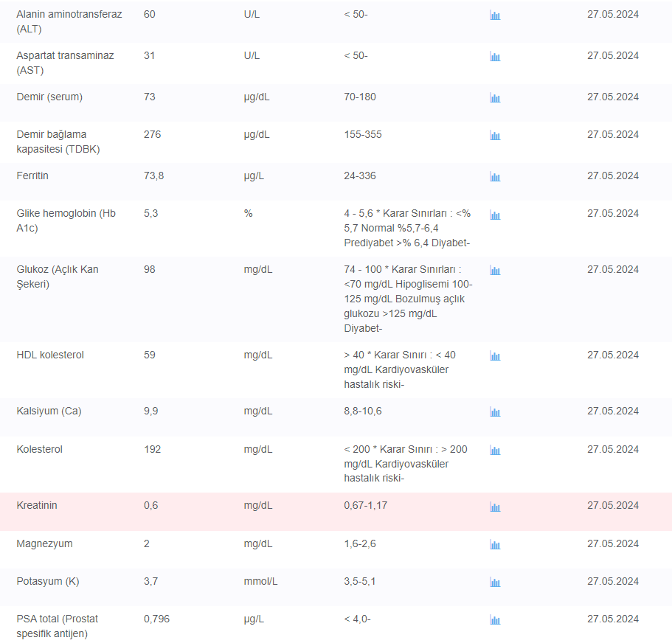Click chart icon for Kolesterol row

(495, 451)
